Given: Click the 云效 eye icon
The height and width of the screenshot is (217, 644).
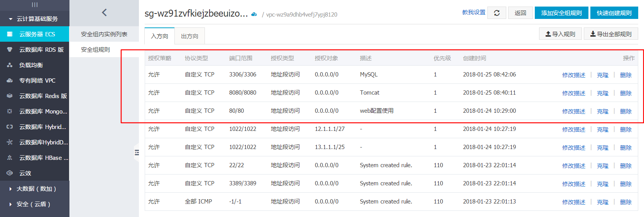Looking at the screenshot, I should tap(10, 173).
